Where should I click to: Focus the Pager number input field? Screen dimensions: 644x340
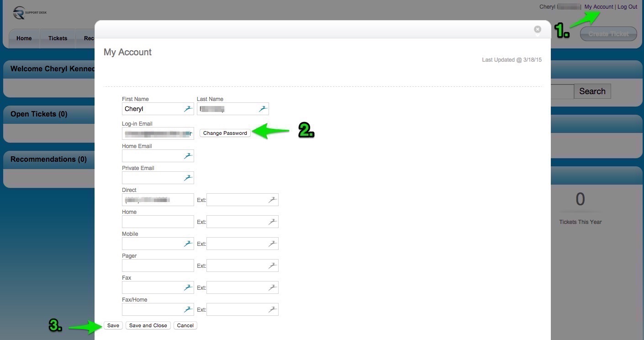coord(158,266)
